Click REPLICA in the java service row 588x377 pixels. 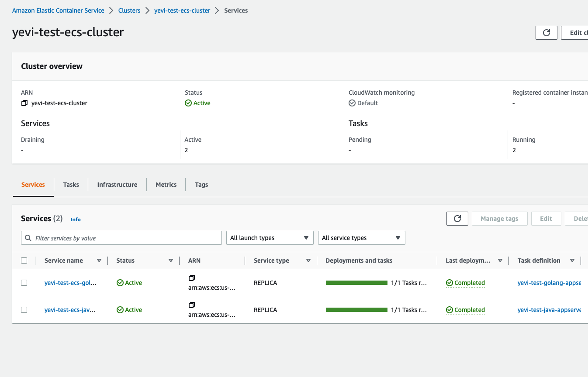click(x=266, y=310)
